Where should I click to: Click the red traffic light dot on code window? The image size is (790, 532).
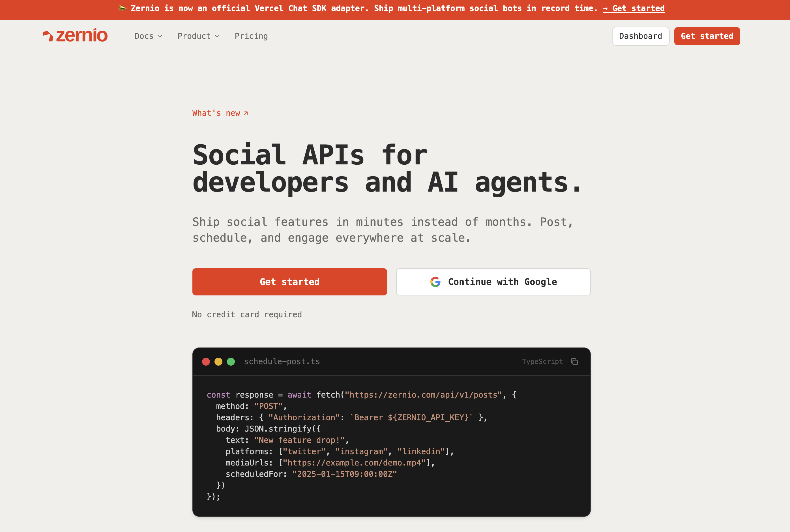206,362
